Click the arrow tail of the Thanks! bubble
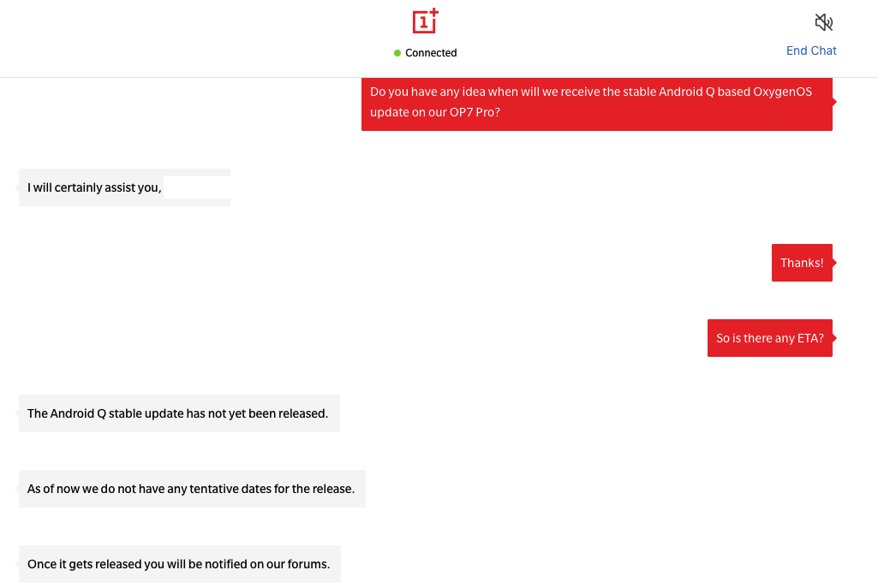Screen dimensions: 878x588 [834, 263]
